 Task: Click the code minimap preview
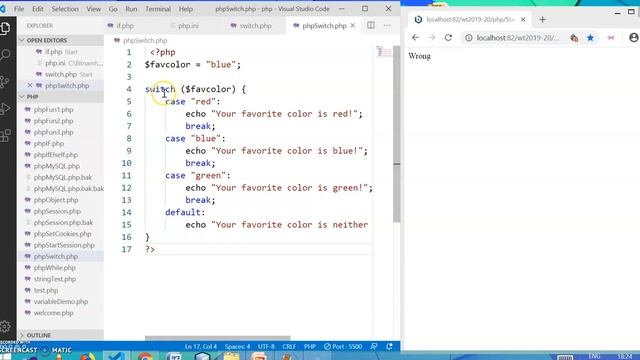click(x=384, y=52)
